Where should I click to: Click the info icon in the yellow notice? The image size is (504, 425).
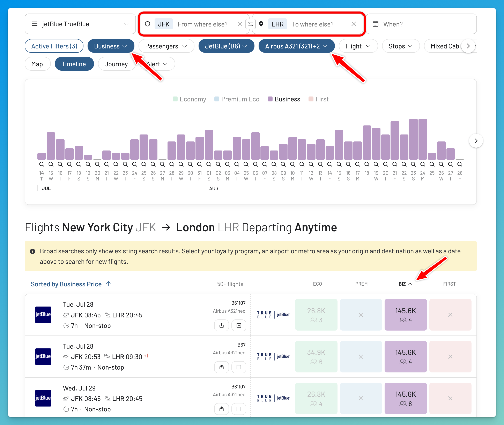click(x=32, y=251)
